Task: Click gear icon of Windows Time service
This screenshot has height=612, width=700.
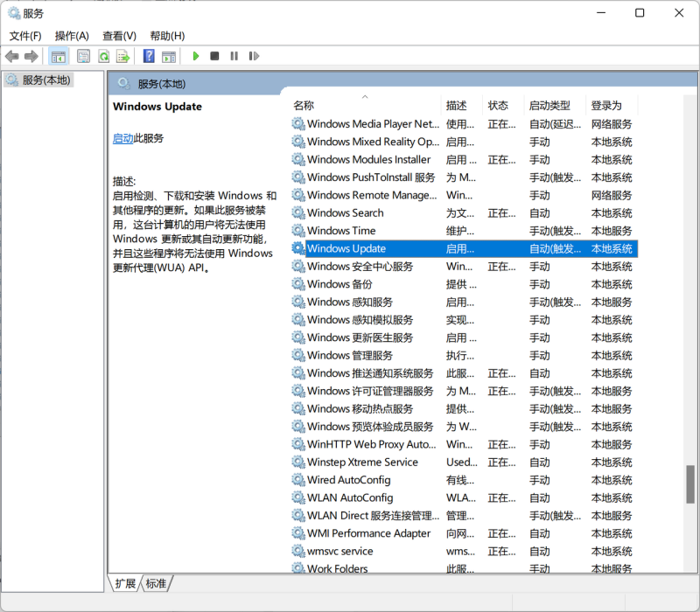Action: pos(297,230)
